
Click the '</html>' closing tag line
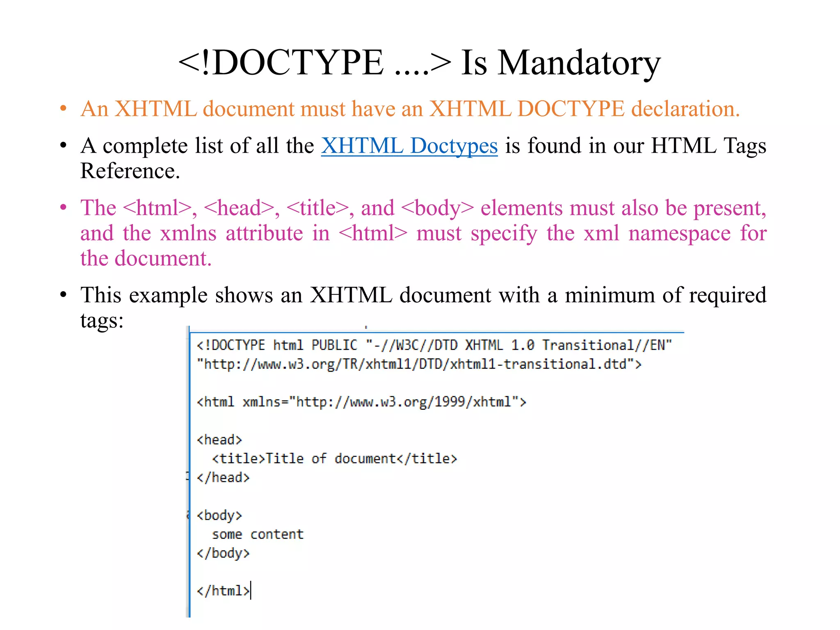point(223,591)
